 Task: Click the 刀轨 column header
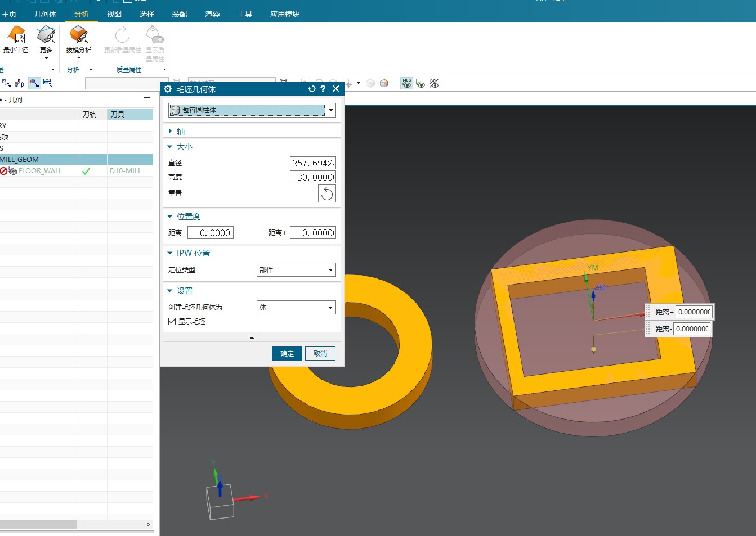pyautogui.click(x=93, y=114)
